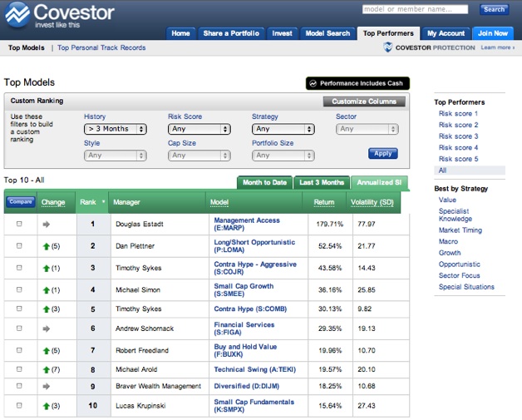Click Lucas Krupinski's green up arrow
The height and width of the screenshot is (420, 522).
pyautogui.click(x=47, y=406)
